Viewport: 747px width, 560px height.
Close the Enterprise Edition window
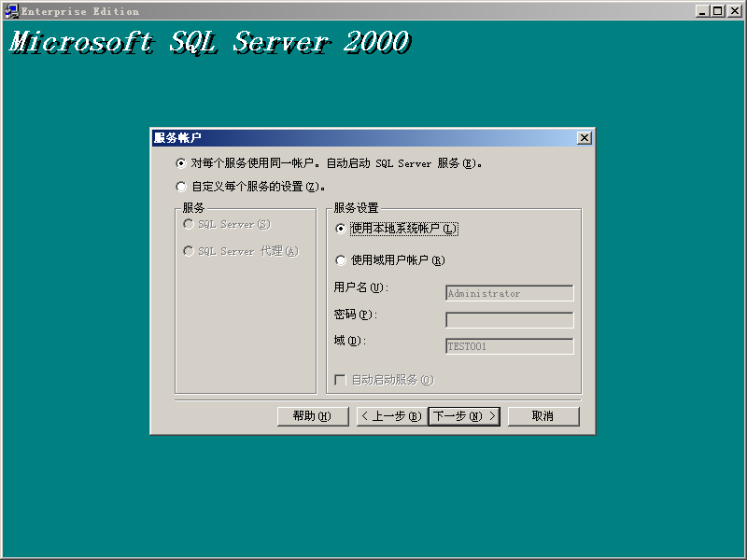pyautogui.click(x=734, y=11)
